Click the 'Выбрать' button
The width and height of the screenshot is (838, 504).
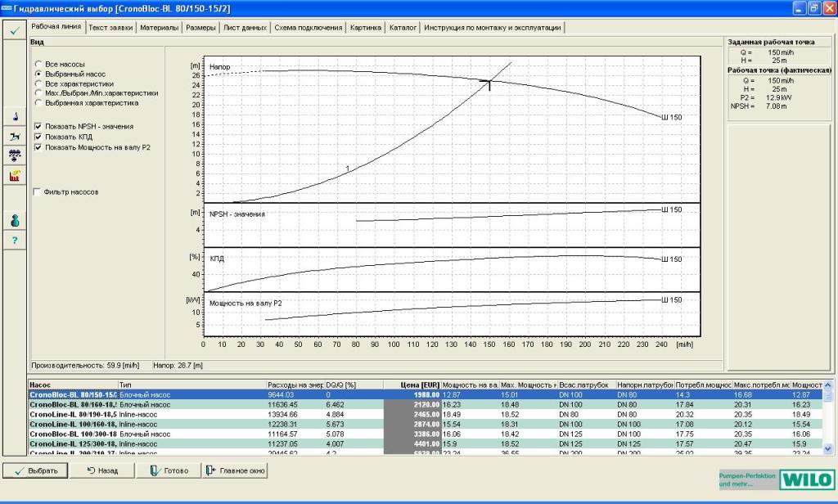35,470
